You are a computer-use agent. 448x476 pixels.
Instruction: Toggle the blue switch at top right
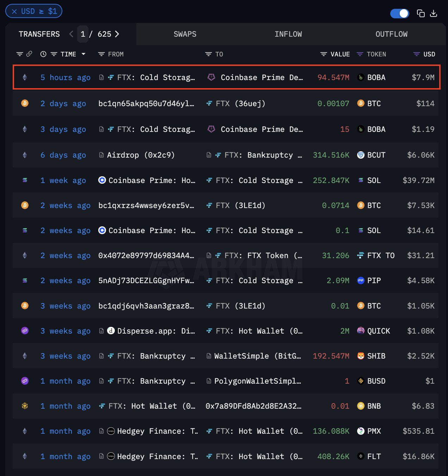pos(399,13)
